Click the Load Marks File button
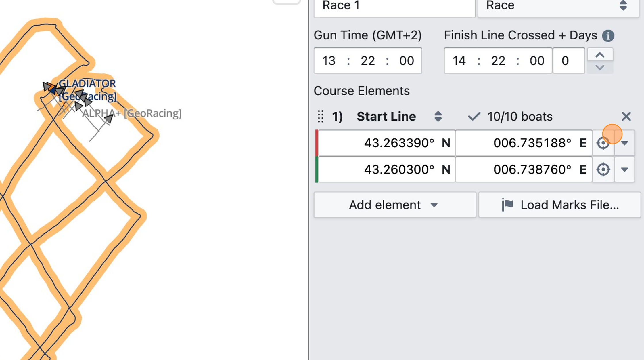This screenshot has width=644, height=360. tap(559, 205)
